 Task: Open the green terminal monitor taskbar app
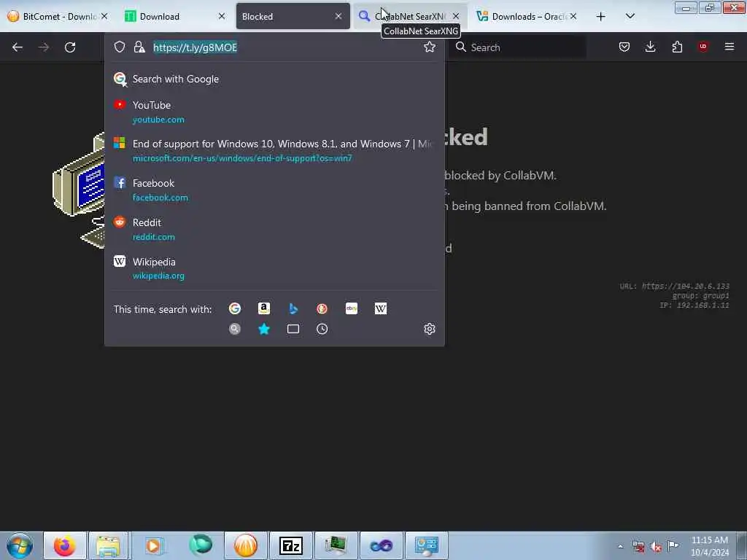[336, 545]
